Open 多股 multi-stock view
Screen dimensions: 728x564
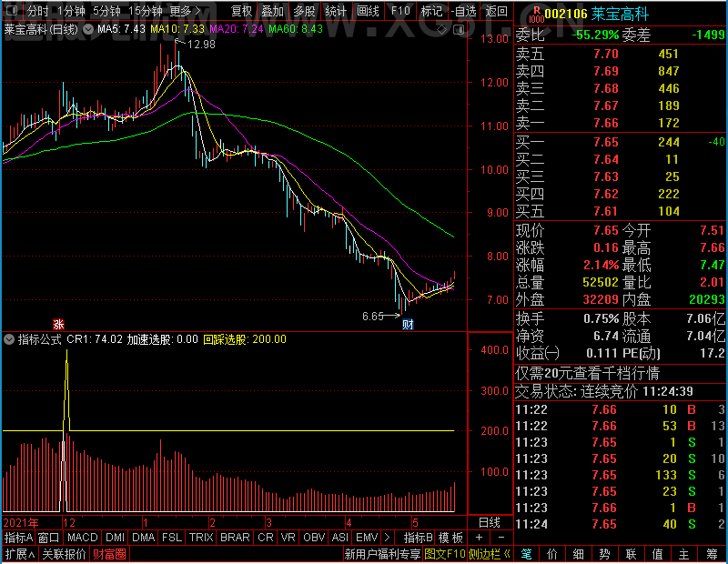pos(305,11)
